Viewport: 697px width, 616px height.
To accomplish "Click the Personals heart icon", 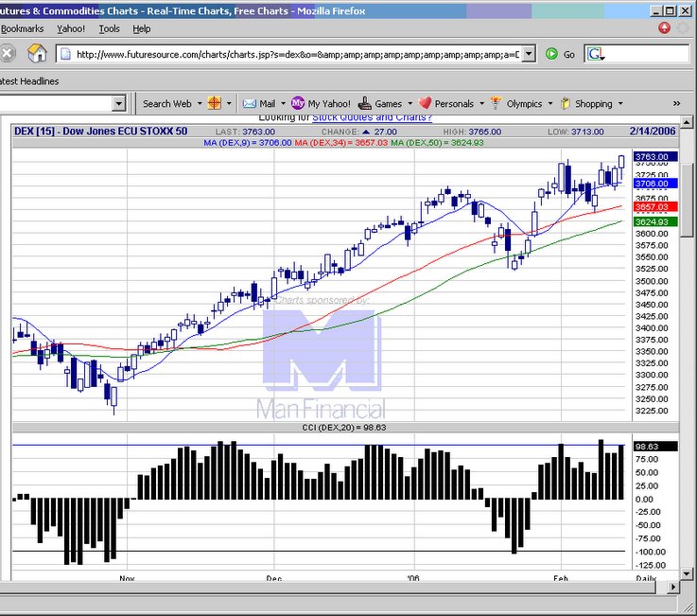I will point(425,103).
